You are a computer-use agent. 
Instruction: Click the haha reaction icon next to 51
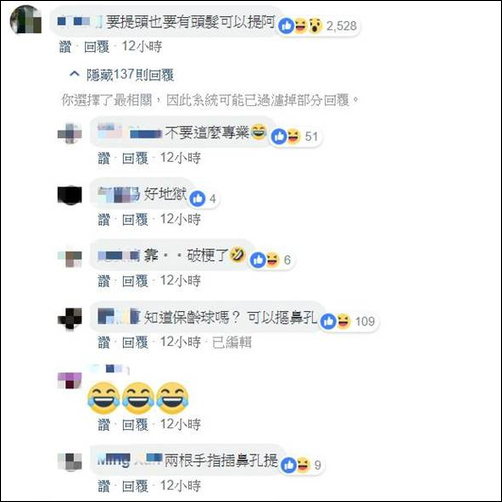pos(293,136)
